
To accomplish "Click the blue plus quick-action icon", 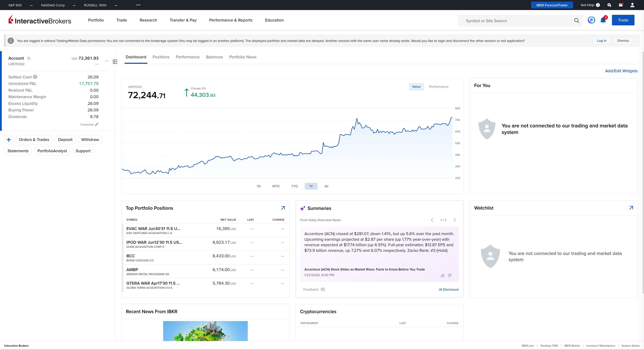I will 9,140.
